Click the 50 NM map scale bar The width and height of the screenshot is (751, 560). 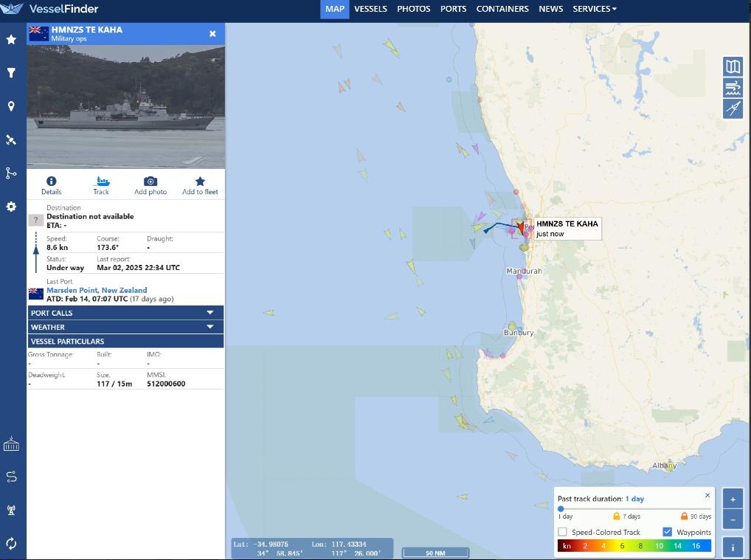(435, 553)
